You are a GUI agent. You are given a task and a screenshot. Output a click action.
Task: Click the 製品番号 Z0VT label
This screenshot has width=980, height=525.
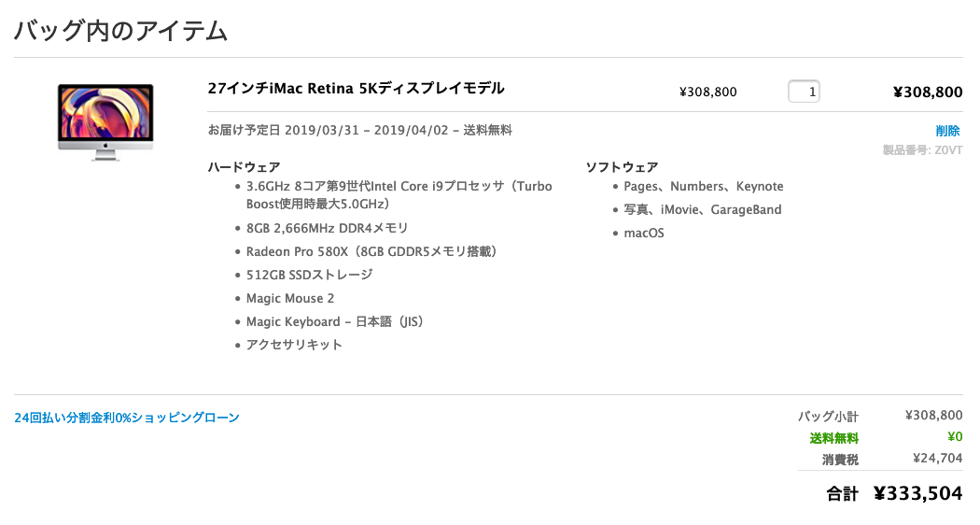922,149
